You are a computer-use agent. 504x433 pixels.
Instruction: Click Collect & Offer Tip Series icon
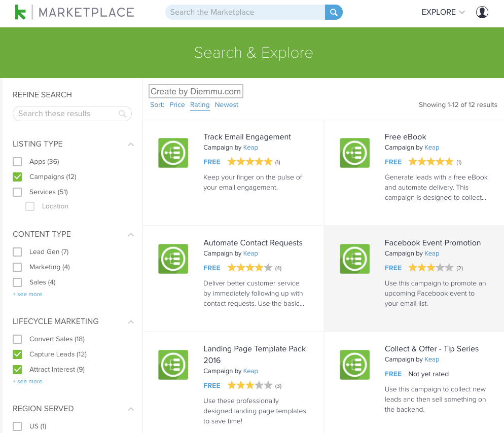354,365
